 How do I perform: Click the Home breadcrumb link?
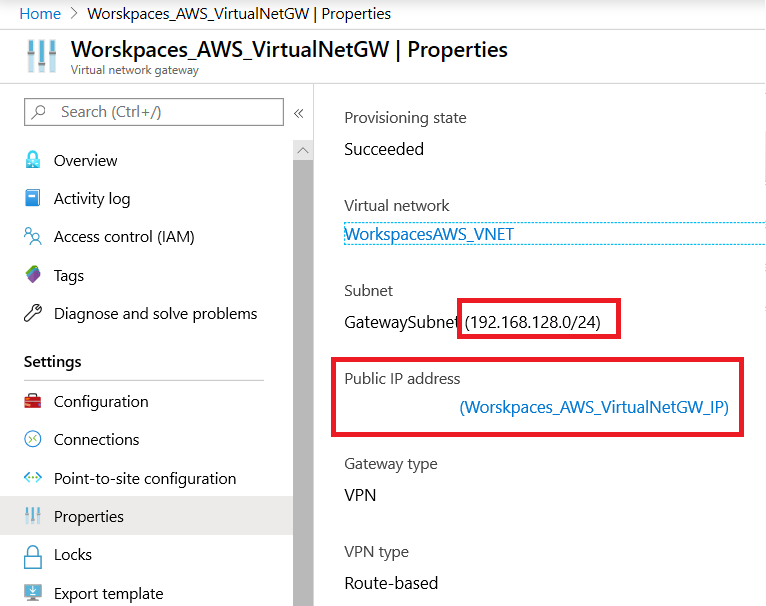click(40, 14)
